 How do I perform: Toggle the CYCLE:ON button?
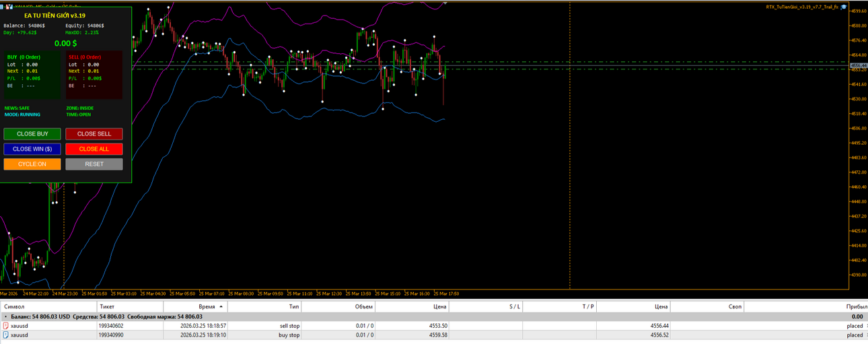coord(32,164)
